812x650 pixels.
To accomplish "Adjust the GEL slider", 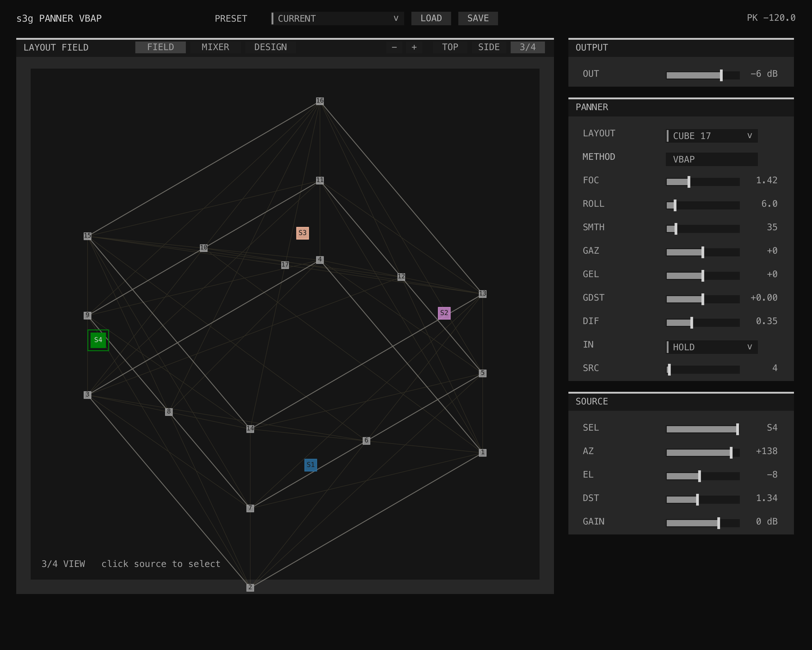I will pyautogui.click(x=703, y=276).
